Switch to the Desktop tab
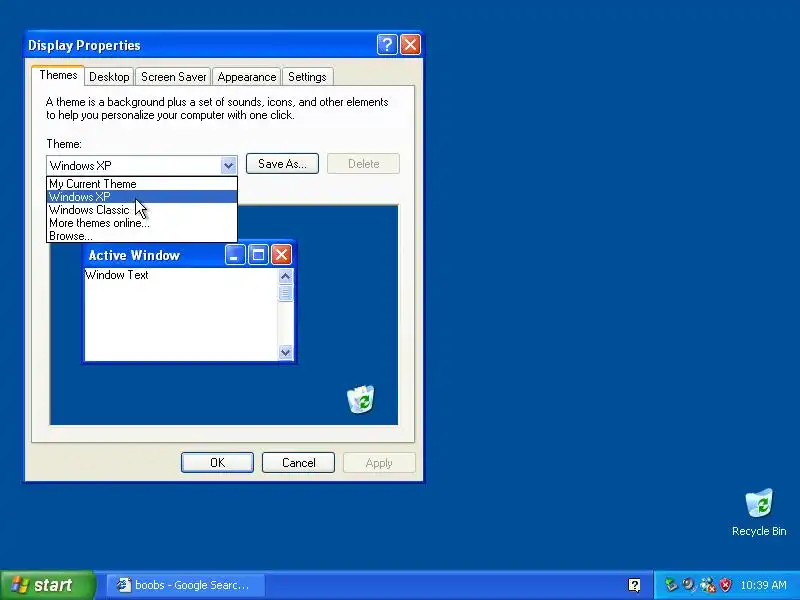This screenshot has width=800, height=600. coord(109,77)
